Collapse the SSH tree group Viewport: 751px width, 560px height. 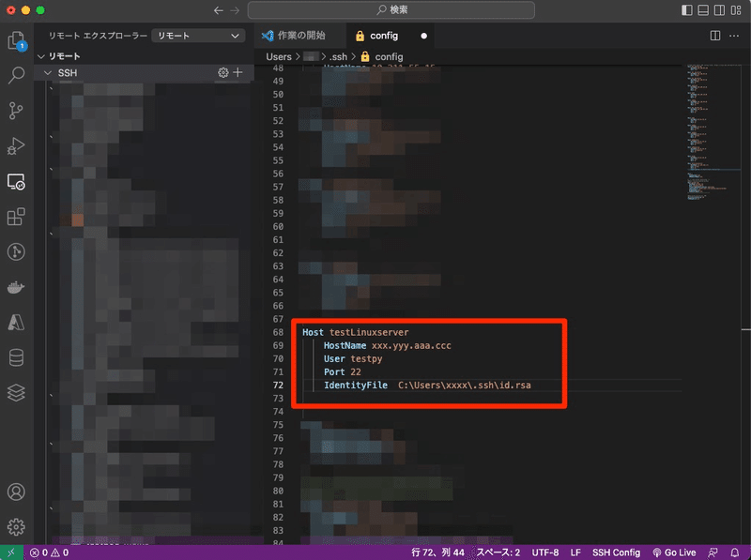pyautogui.click(x=48, y=73)
